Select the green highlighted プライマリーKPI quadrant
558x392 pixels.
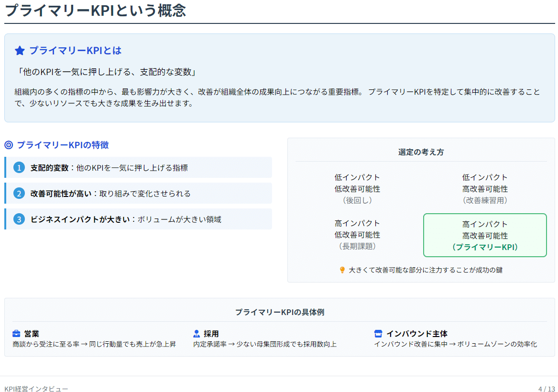(485, 235)
